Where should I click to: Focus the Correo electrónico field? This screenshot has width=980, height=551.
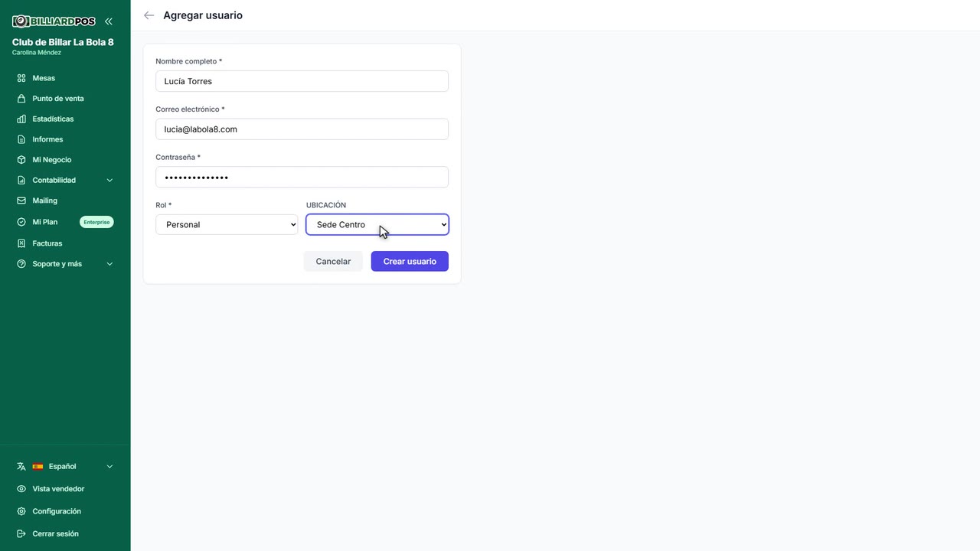[302, 129]
